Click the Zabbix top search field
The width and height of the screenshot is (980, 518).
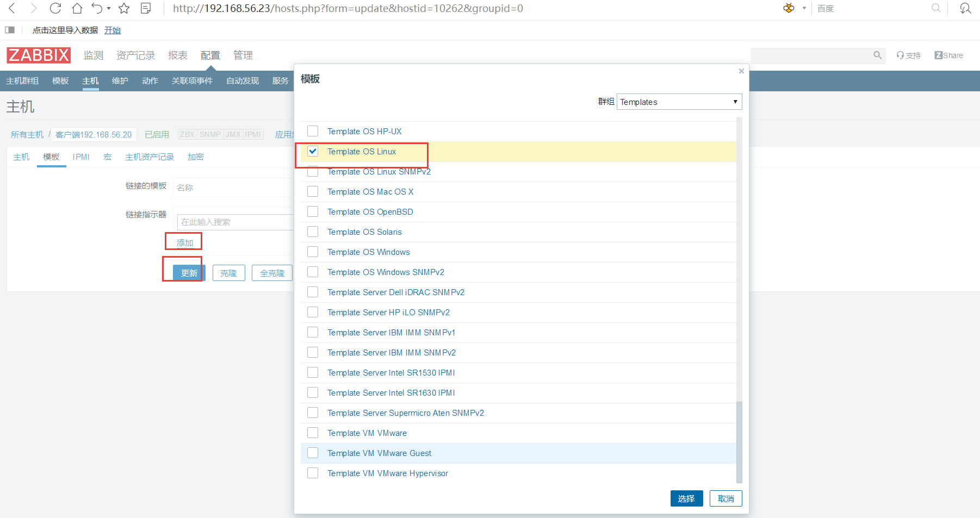tap(818, 55)
